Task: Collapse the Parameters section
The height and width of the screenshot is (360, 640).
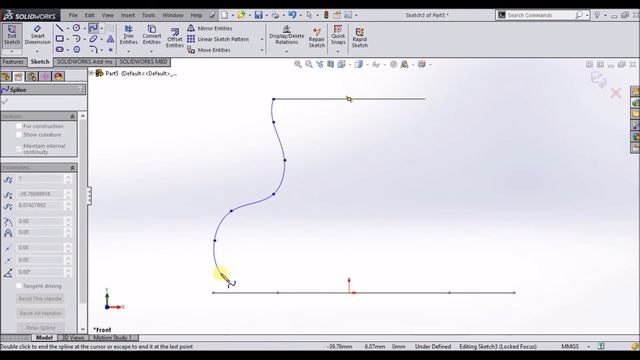Action: click(x=73, y=168)
